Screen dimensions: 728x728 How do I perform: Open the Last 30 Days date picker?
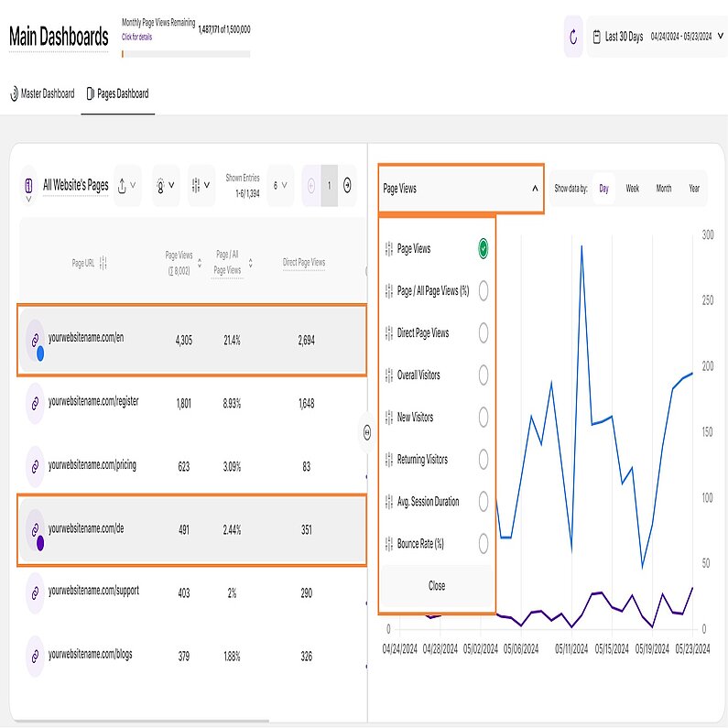tap(656, 37)
